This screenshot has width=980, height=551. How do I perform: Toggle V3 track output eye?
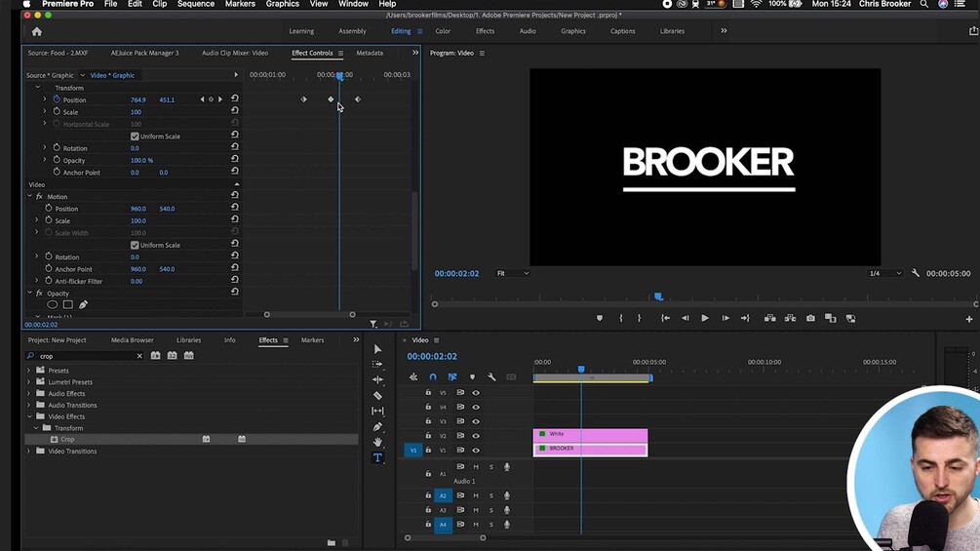tap(476, 421)
